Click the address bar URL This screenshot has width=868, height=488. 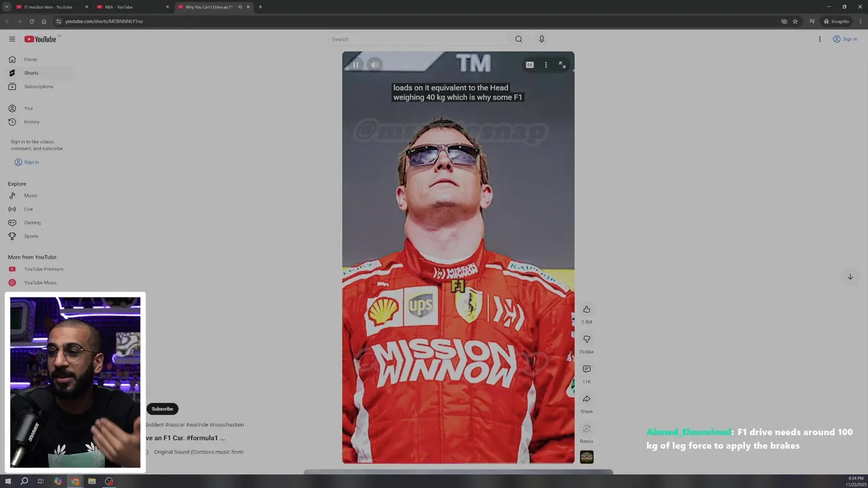pos(104,21)
